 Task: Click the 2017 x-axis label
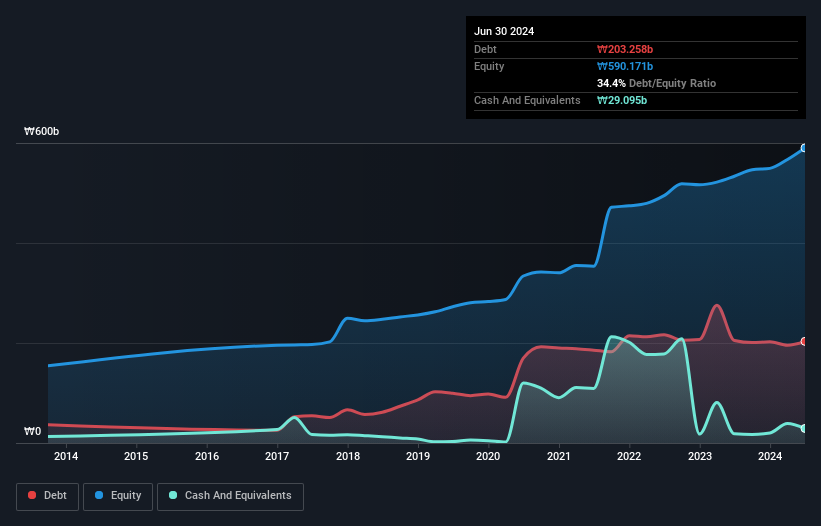tap(277, 456)
